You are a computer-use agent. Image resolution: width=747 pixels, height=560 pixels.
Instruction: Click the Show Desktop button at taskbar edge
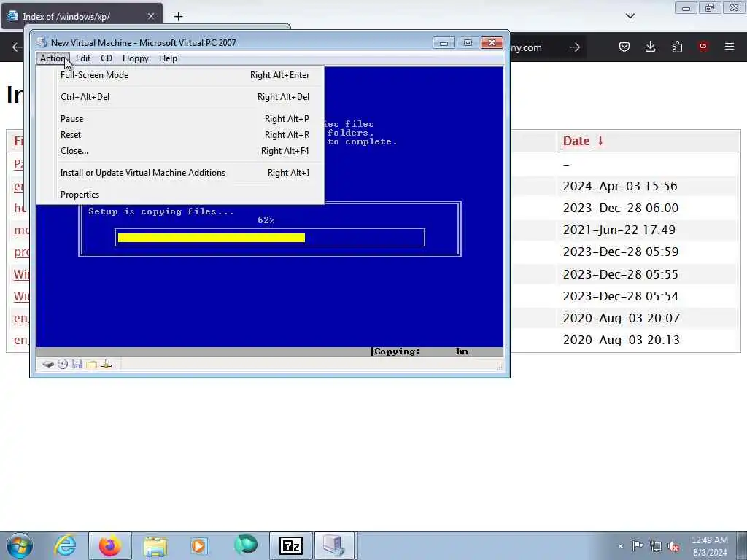742,545
